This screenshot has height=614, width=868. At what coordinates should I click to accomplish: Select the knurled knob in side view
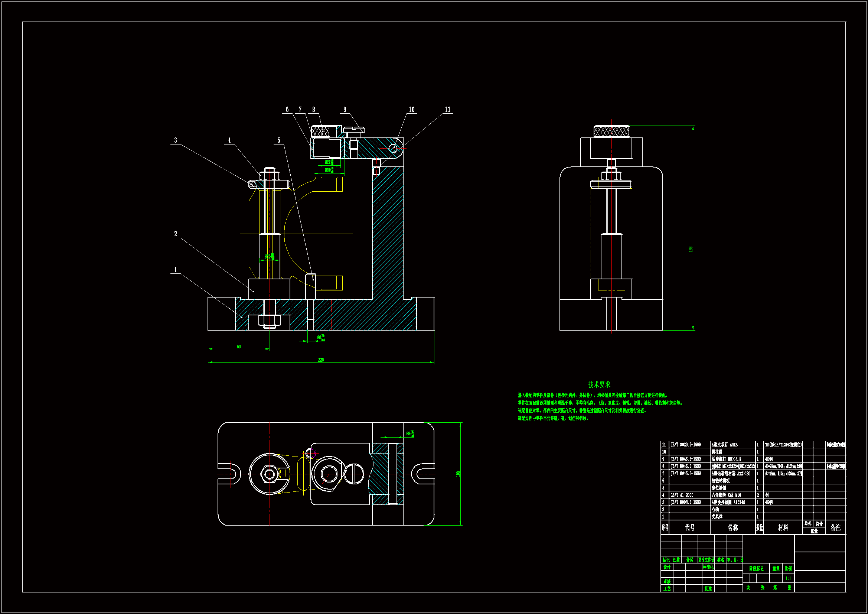(x=611, y=131)
